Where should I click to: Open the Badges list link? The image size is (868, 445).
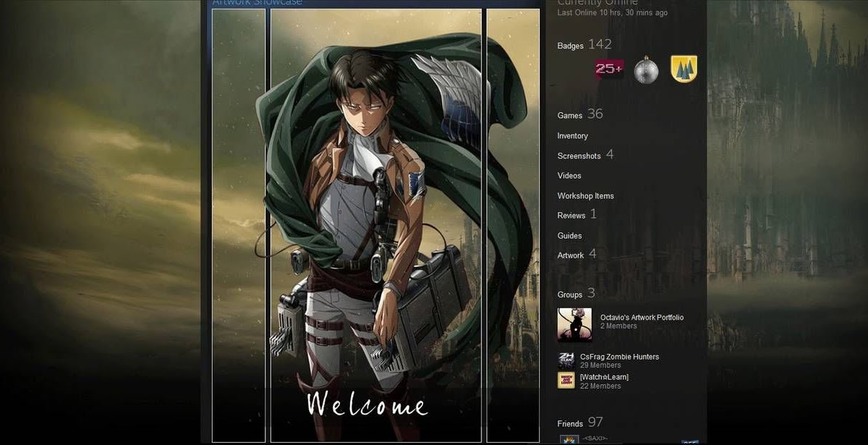(570, 46)
